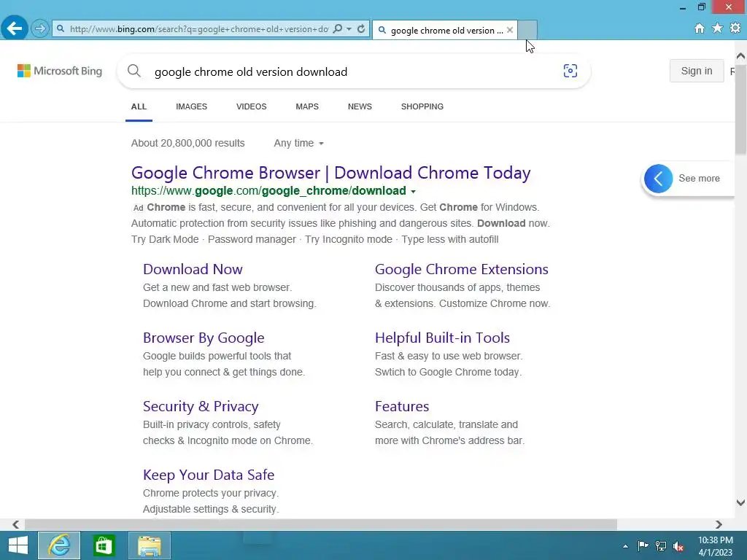The width and height of the screenshot is (747, 560).
Task: Refresh the page with the reload icon
Action: pos(361,29)
